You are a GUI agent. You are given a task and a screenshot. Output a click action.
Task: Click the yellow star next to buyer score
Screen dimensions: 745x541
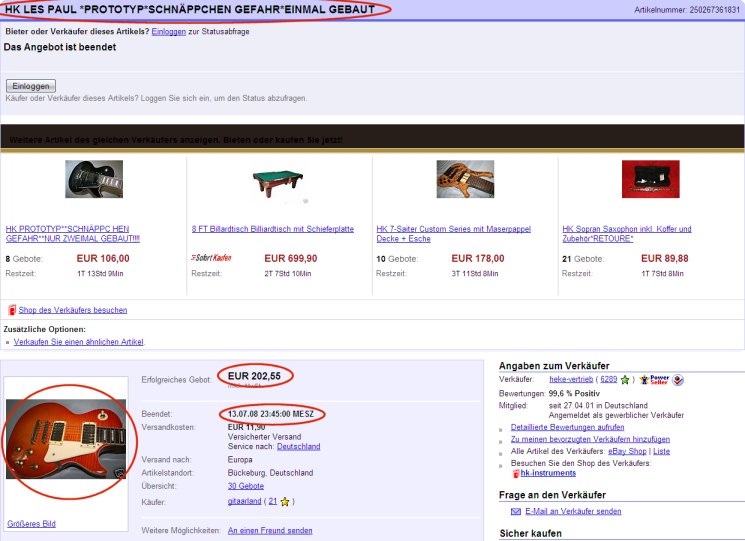point(285,502)
